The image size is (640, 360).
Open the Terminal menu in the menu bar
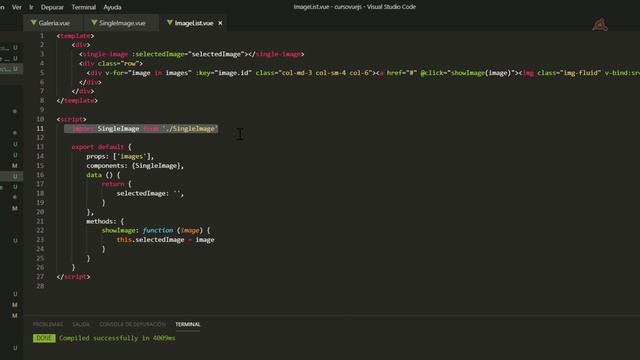coord(83,7)
